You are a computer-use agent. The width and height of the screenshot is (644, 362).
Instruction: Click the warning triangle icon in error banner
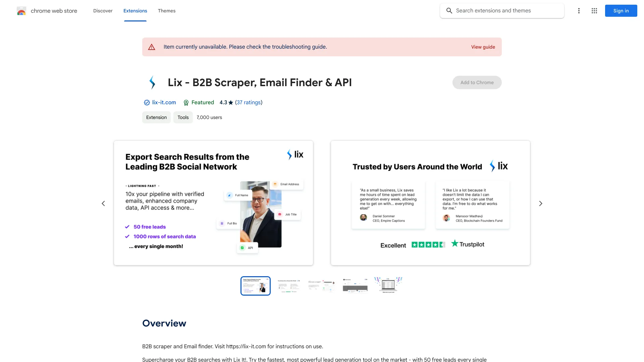[x=151, y=47]
